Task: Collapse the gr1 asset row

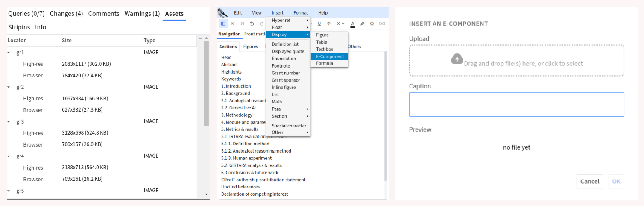Action: (x=9, y=53)
